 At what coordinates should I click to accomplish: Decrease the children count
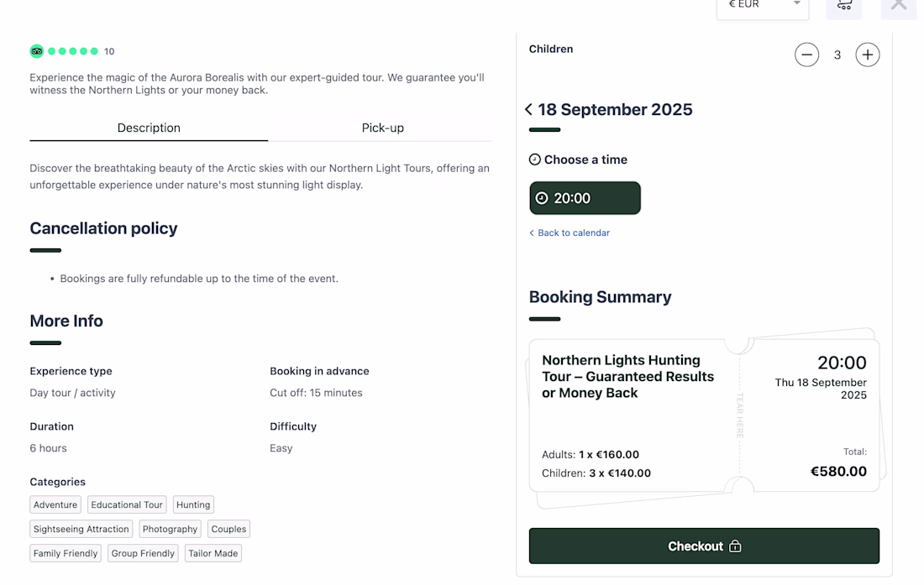[x=806, y=55]
